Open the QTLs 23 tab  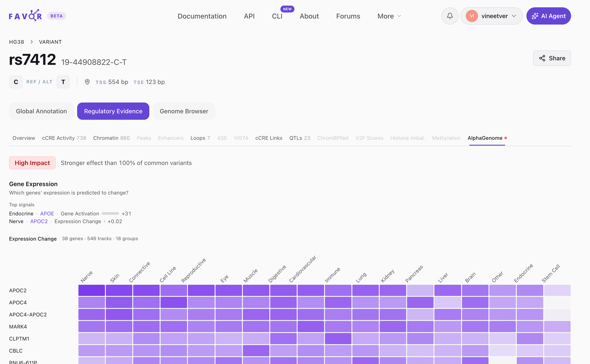[300, 138]
